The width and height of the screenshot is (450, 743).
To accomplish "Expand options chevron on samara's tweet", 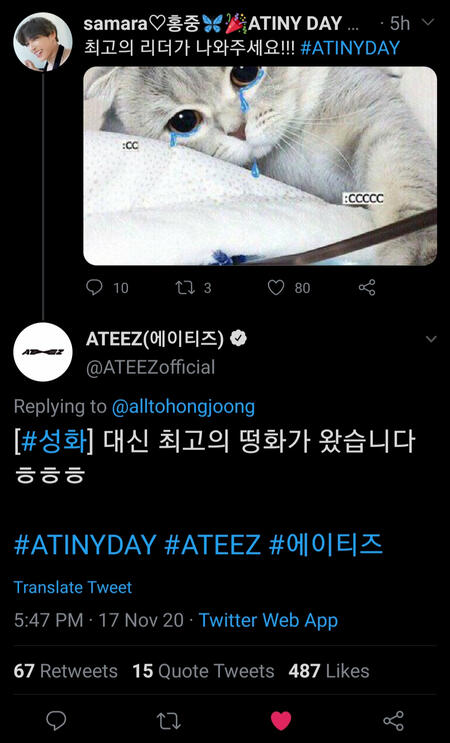I will pyautogui.click(x=428, y=22).
